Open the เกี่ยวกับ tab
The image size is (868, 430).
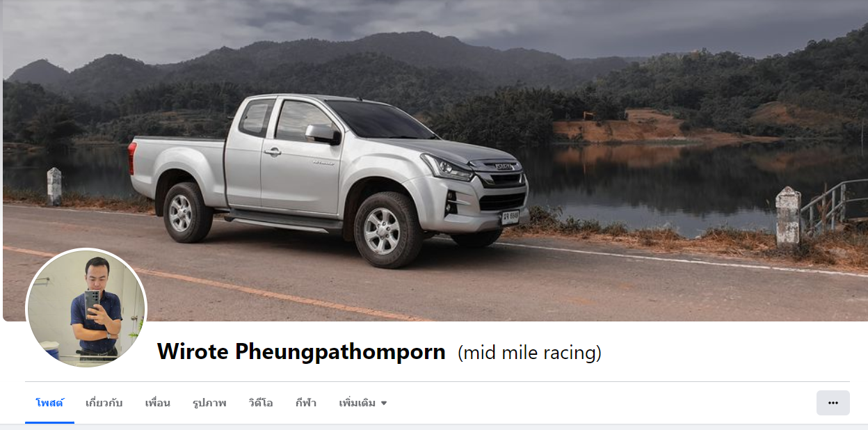tap(104, 403)
